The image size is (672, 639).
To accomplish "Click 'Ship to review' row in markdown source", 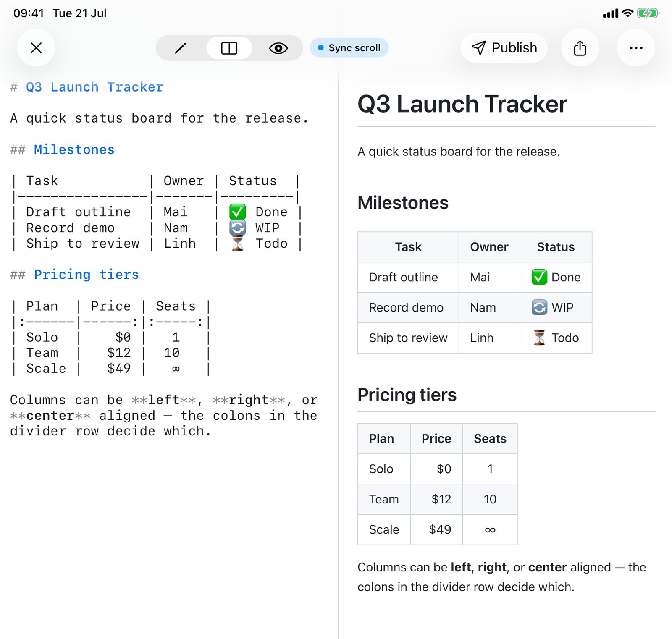I will click(156, 244).
